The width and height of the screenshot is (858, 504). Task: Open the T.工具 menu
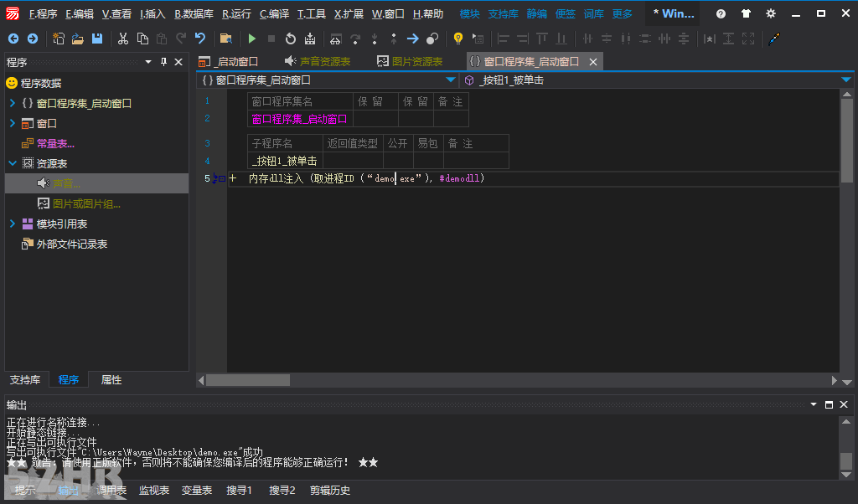(312, 14)
